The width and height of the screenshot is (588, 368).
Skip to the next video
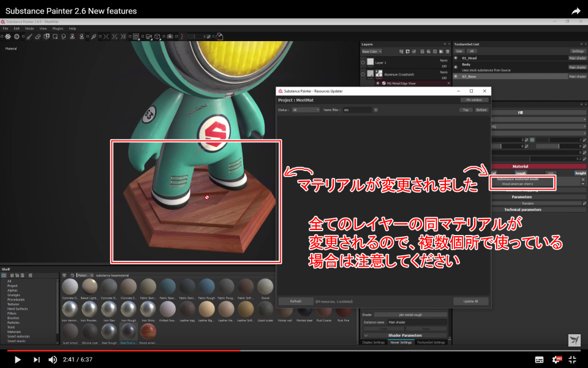[x=36, y=359]
